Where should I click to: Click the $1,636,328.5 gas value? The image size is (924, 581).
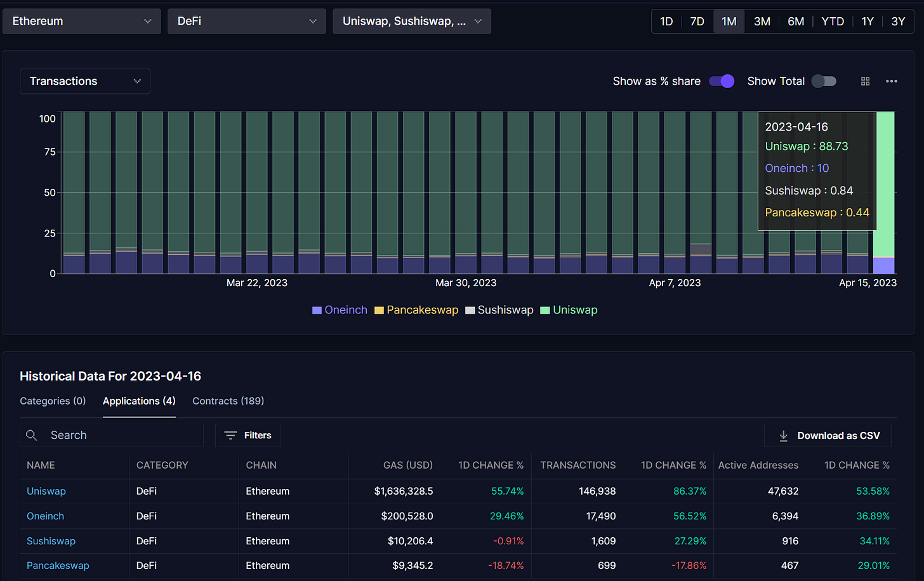tap(404, 491)
